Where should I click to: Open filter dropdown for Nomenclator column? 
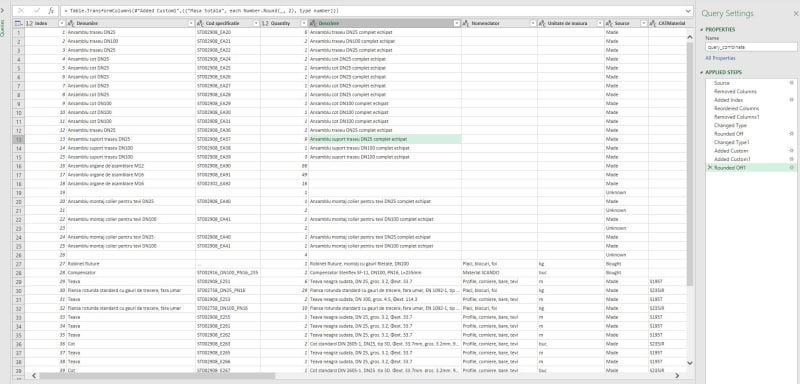click(533, 23)
